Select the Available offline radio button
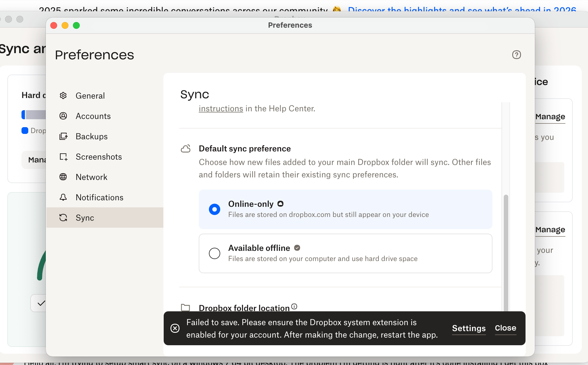This screenshot has height=365, width=588. [215, 253]
